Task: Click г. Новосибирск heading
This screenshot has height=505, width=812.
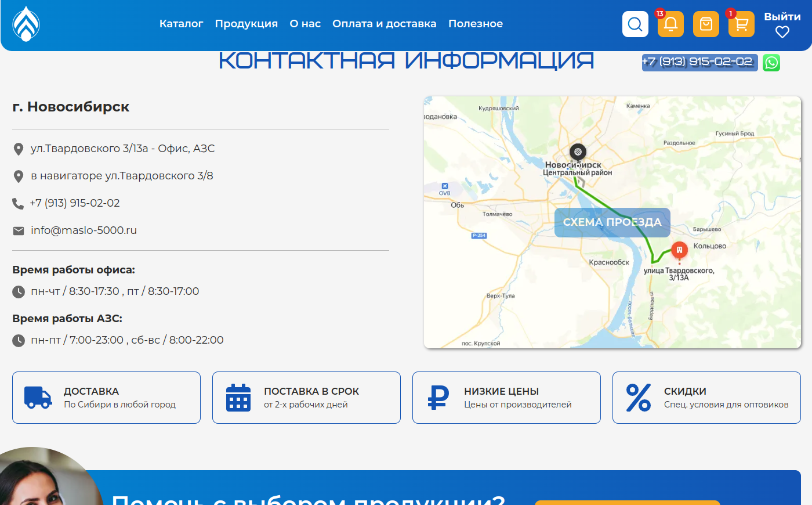Action: click(71, 107)
